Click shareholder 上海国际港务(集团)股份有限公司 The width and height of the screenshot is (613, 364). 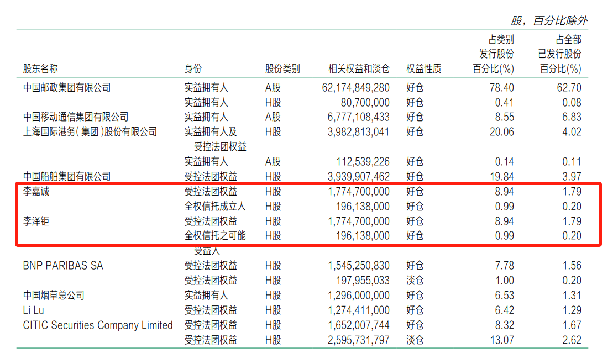(90, 131)
